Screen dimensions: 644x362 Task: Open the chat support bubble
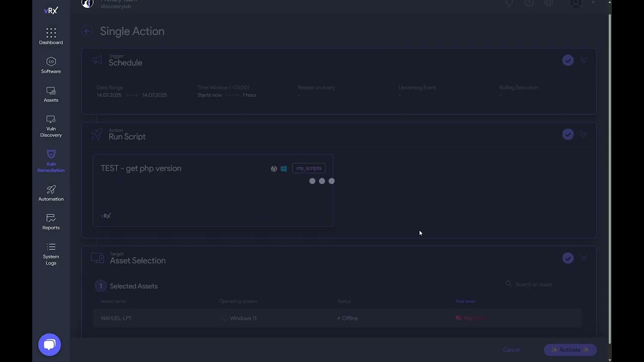tap(49, 345)
